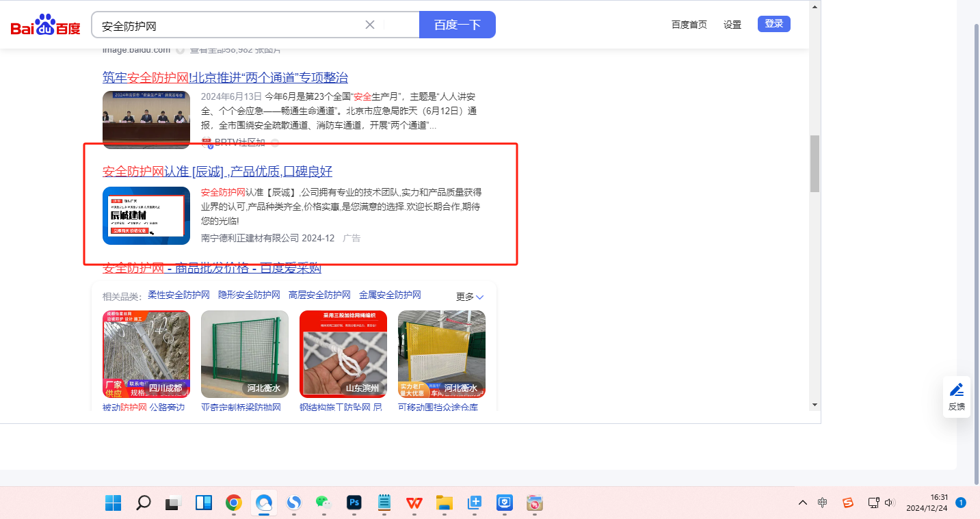Screen dimensions: 980x519
Task: Open Task View on the taskbar
Action: [174, 503]
